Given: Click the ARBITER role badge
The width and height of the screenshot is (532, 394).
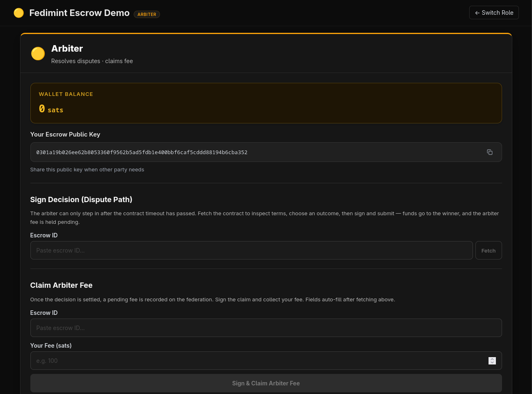Looking at the screenshot, I should [147, 14].
